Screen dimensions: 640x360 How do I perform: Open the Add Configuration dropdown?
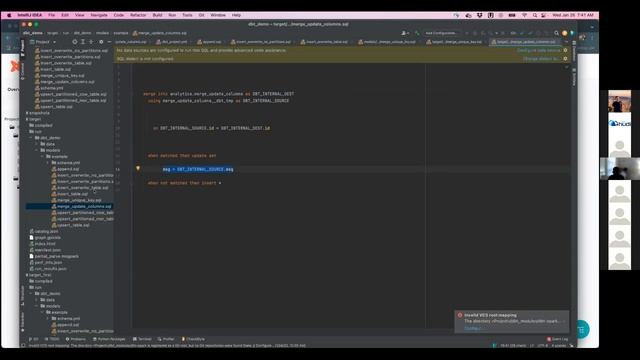(441, 33)
